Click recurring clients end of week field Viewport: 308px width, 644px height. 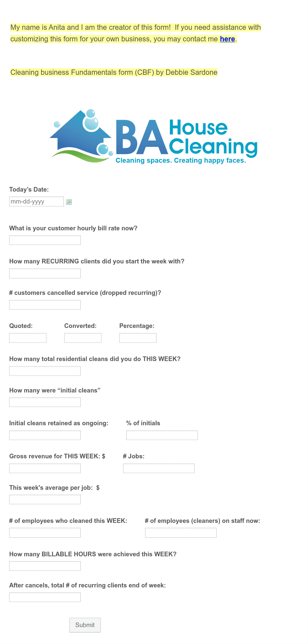pyautogui.click(x=45, y=597)
